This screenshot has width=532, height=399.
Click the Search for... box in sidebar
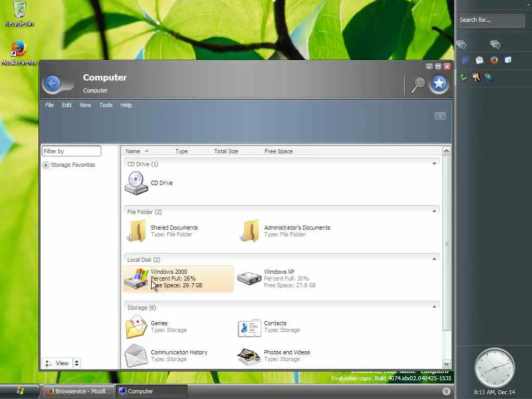point(490,20)
